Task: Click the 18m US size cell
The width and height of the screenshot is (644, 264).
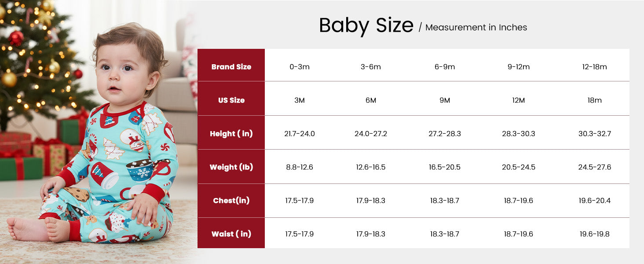Action: coord(595,100)
